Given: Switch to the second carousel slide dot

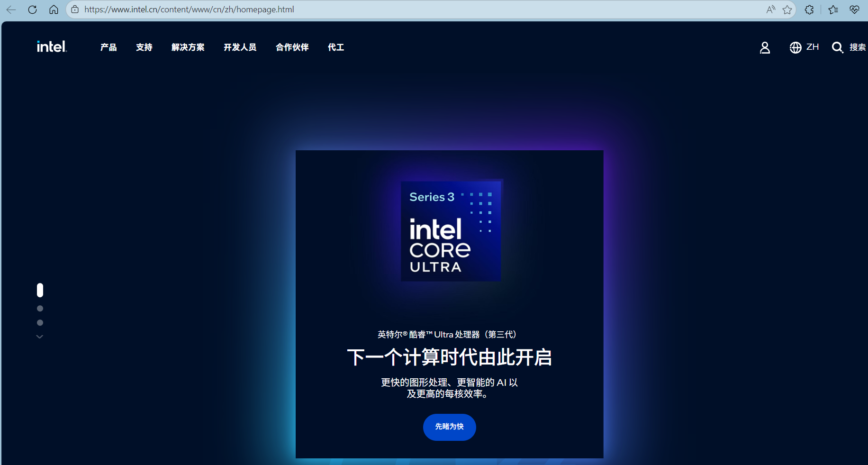Looking at the screenshot, I should 40,309.
